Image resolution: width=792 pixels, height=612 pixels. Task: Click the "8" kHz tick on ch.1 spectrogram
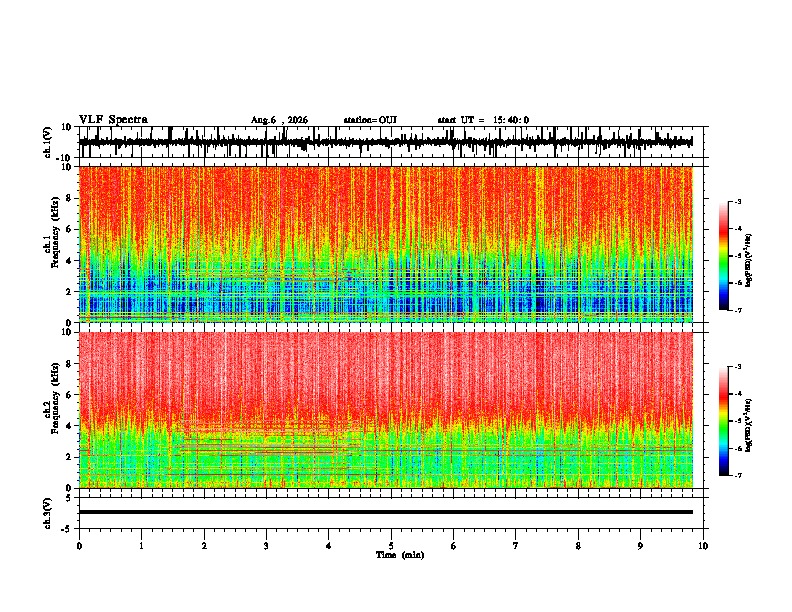pyautogui.click(x=69, y=198)
